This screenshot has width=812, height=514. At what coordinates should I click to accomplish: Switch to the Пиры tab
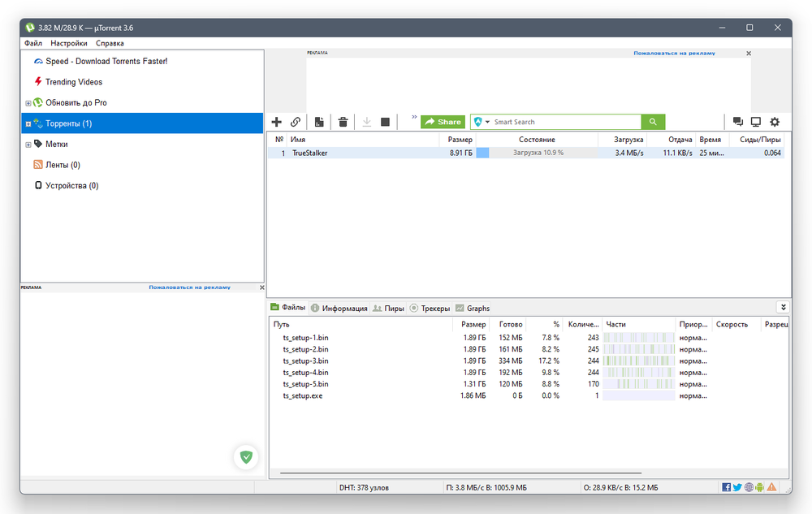388,309
